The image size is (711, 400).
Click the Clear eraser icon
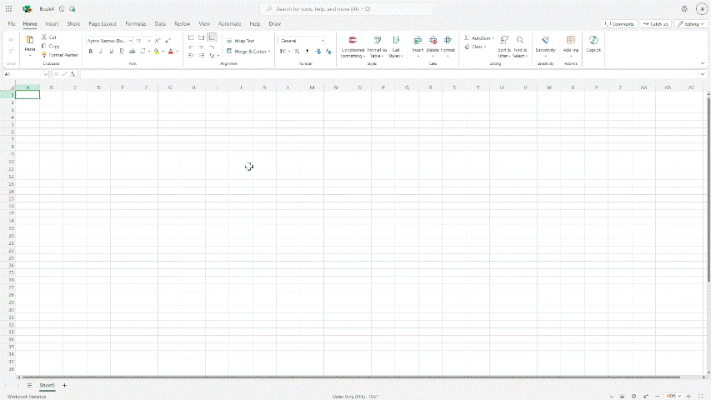pyautogui.click(x=467, y=47)
